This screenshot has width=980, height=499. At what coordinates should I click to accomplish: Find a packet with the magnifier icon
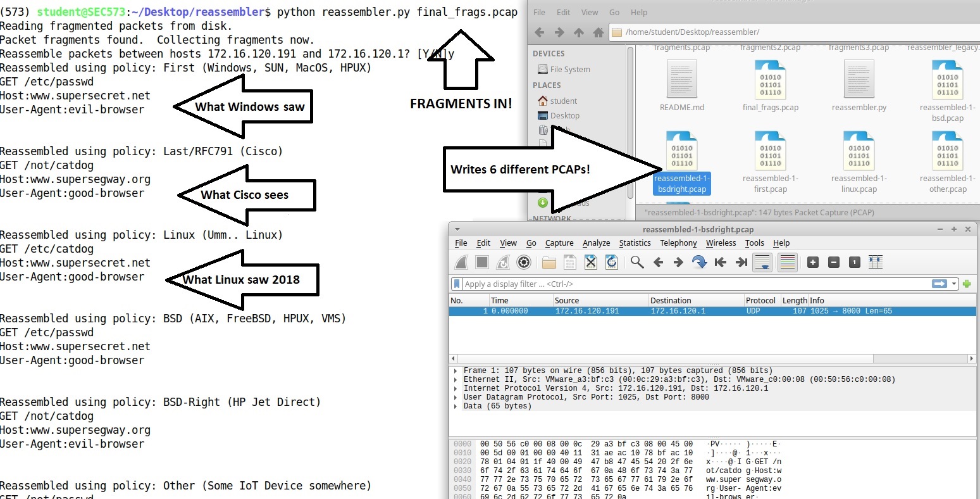pyautogui.click(x=637, y=262)
